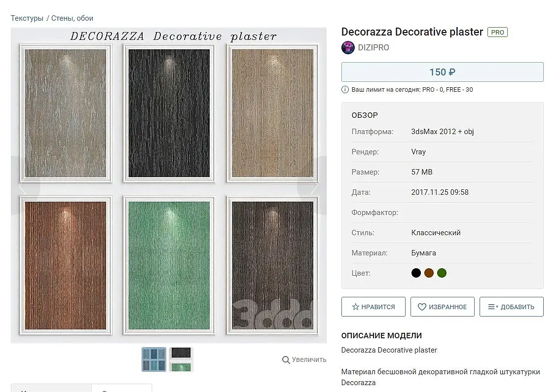Open Стены, обои breadcrumb category
Viewport: 560px width, 392px height.
(72, 18)
